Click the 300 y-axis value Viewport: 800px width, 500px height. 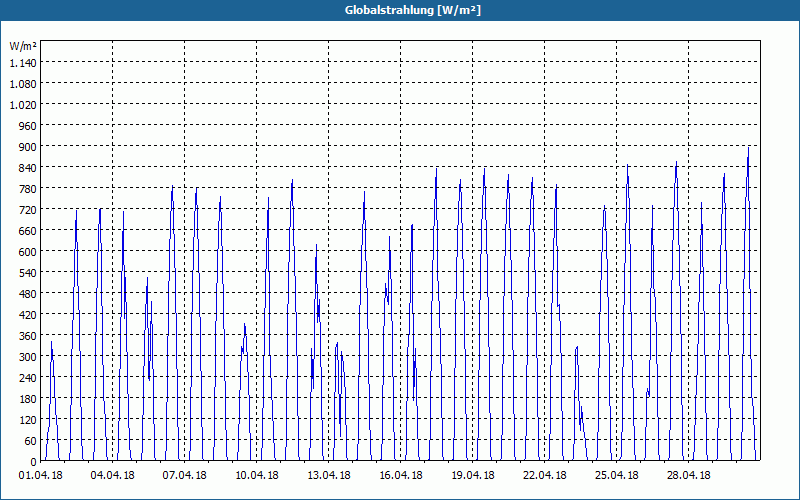click(28, 357)
